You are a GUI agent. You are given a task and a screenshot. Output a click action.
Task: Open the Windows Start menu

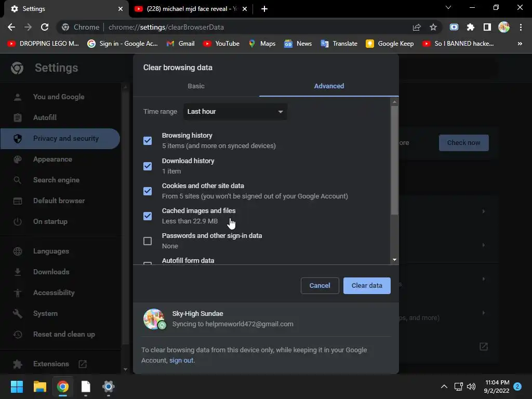point(17,387)
